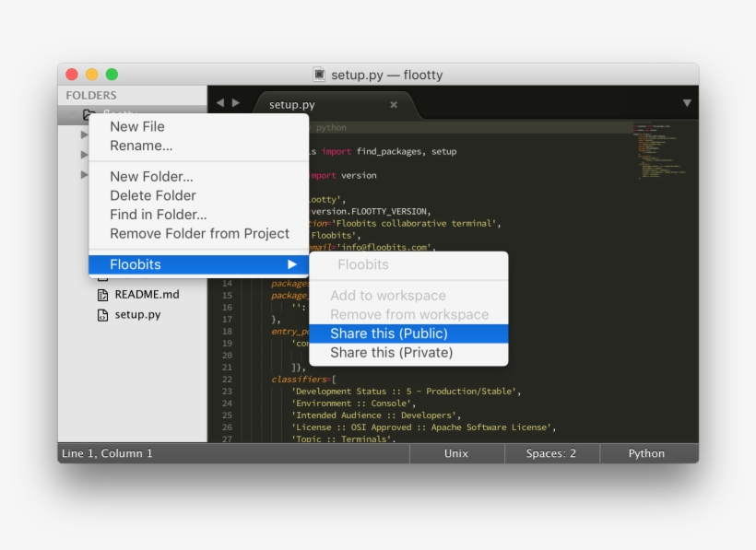Click the flootty folder icon in sidebar
This screenshot has height=550, width=756.
coord(89,115)
